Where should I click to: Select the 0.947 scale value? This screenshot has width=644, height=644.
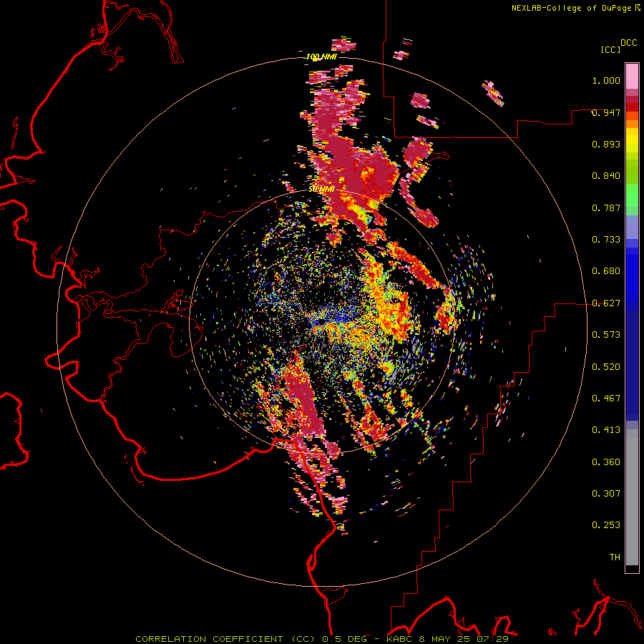pyautogui.click(x=606, y=112)
